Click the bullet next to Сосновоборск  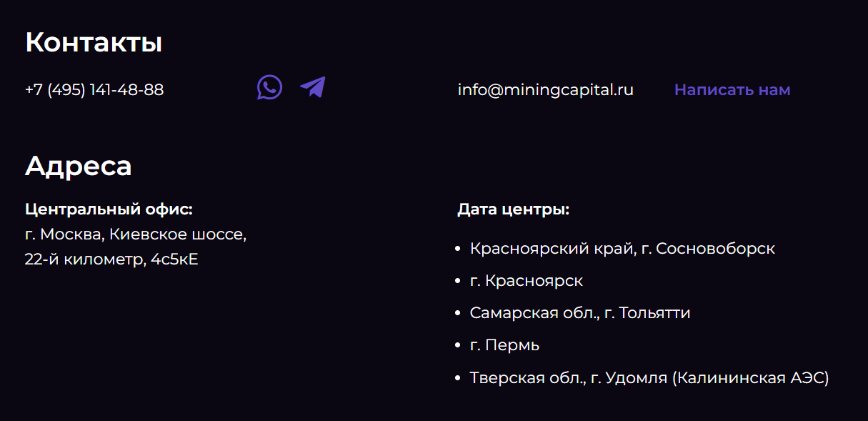458,249
